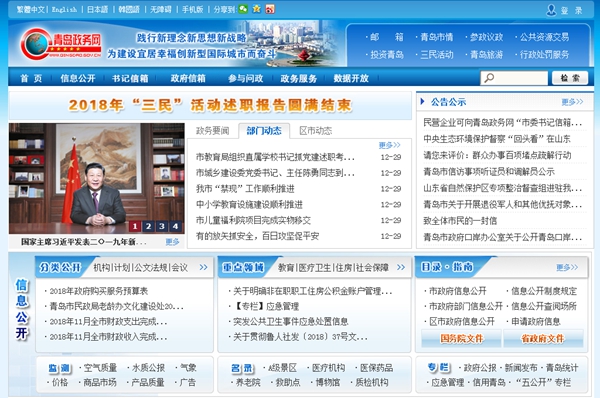
Task: Open the 申请政府信息 link
Action: (x=536, y=322)
